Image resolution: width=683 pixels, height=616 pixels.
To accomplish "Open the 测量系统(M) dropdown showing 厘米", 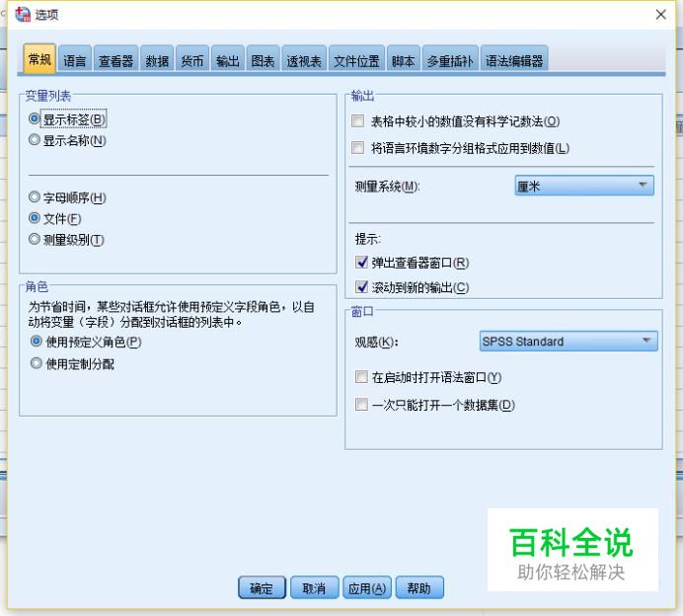I will coord(584,186).
